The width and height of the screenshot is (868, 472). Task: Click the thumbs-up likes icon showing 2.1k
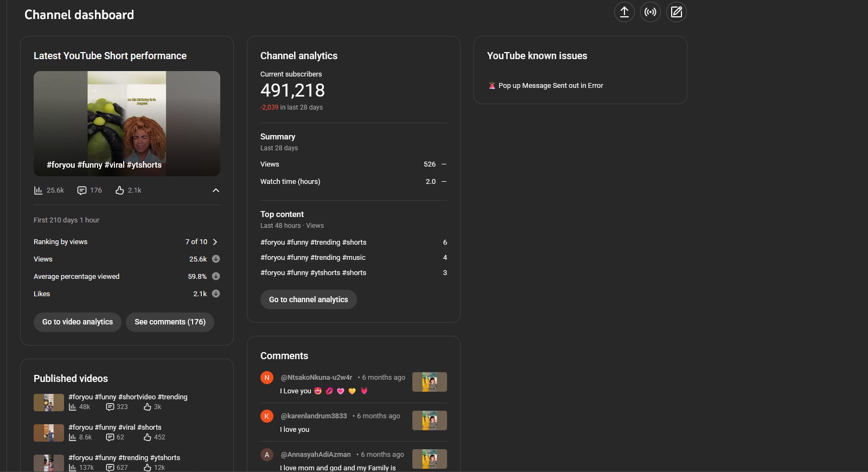click(120, 190)
